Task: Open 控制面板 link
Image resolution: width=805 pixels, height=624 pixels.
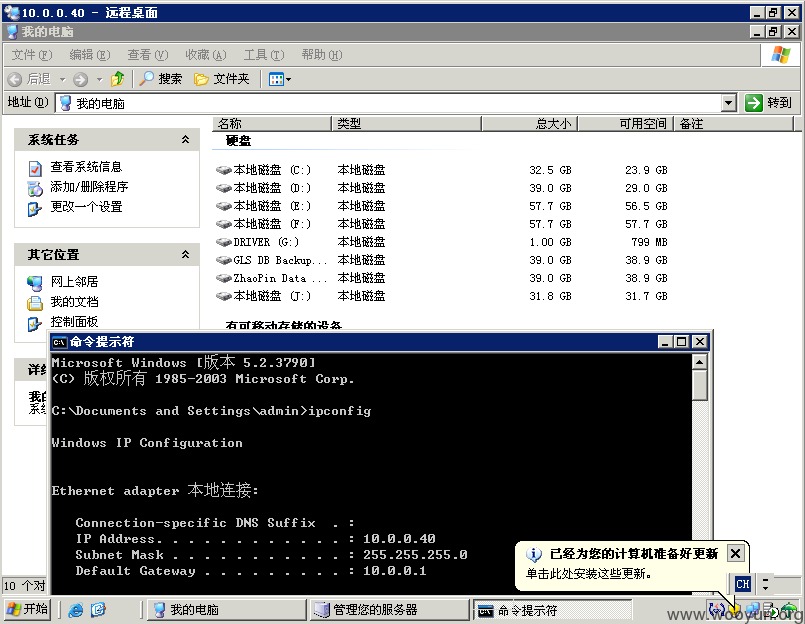Action: point(74,322)
